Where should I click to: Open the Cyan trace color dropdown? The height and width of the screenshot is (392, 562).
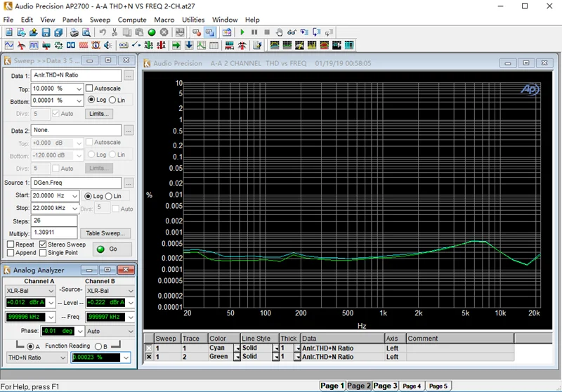coord(237,348)
